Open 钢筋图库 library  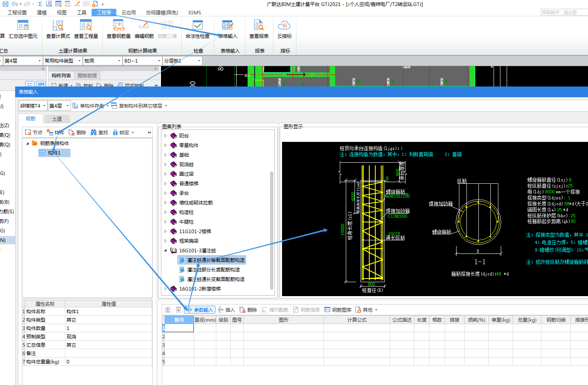pos(338,310)
